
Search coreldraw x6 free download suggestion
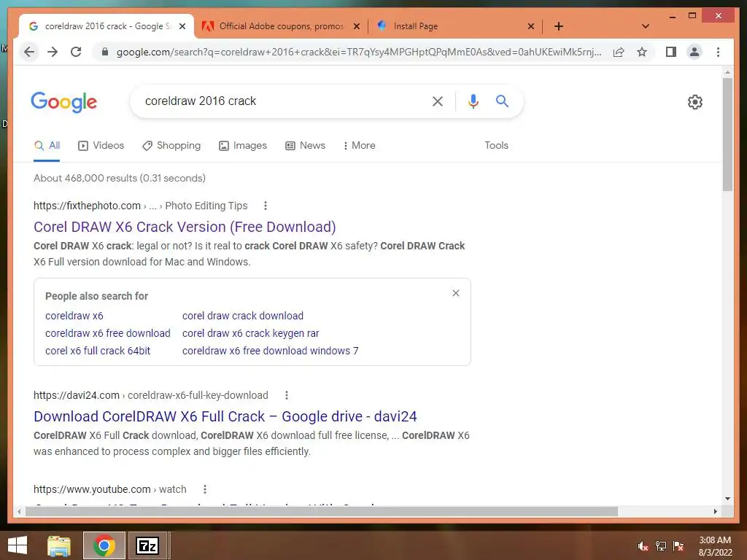(x=108, y=333)
